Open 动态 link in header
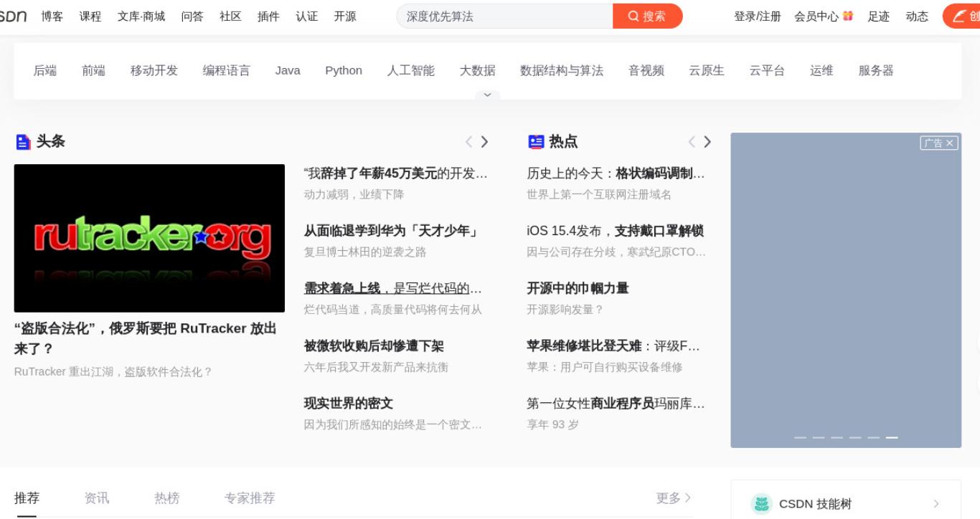Viewport: 980px width, 519px height. [917, 16]
